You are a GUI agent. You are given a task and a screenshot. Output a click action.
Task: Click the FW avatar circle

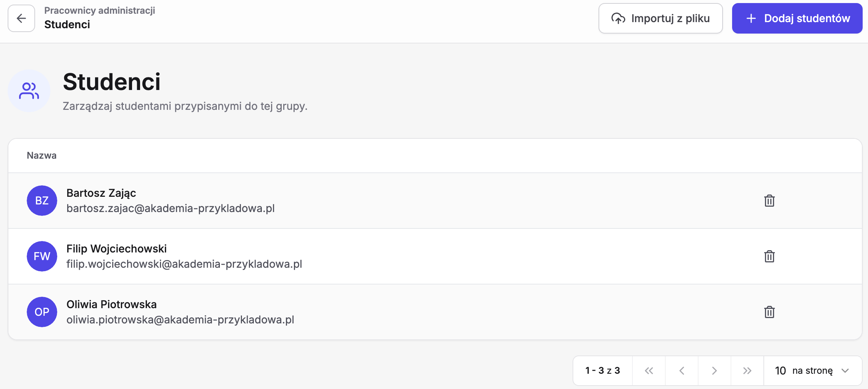(x=42, y=256)
